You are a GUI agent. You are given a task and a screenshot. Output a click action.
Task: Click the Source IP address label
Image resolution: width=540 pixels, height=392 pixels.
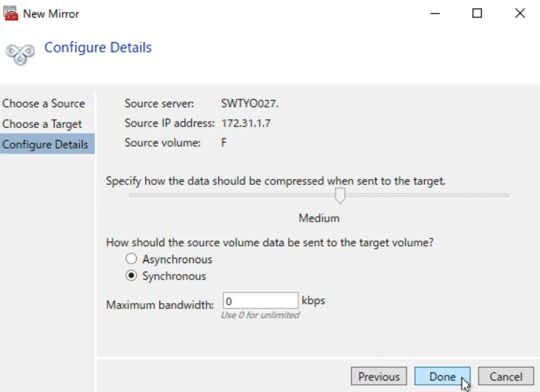click(x=170, y=123)
